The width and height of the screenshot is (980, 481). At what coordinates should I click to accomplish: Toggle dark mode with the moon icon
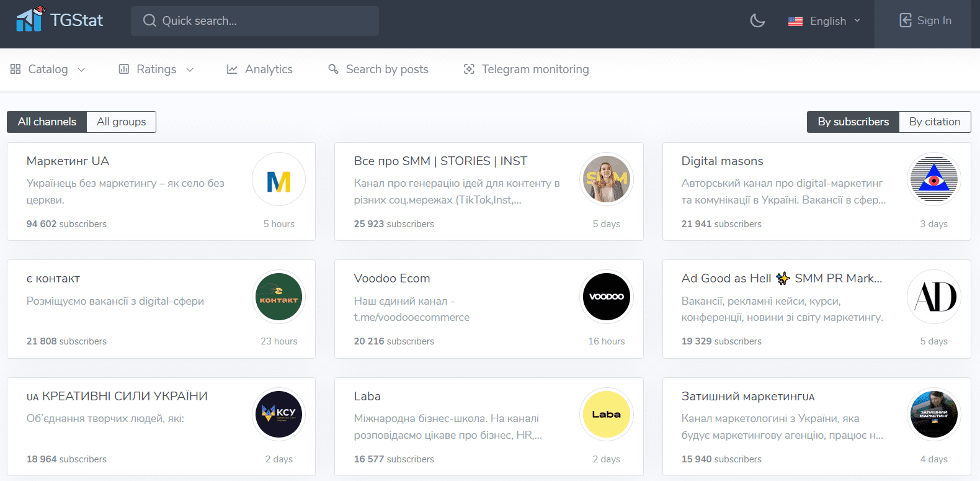pyautogui.click(x=757, y=20)
